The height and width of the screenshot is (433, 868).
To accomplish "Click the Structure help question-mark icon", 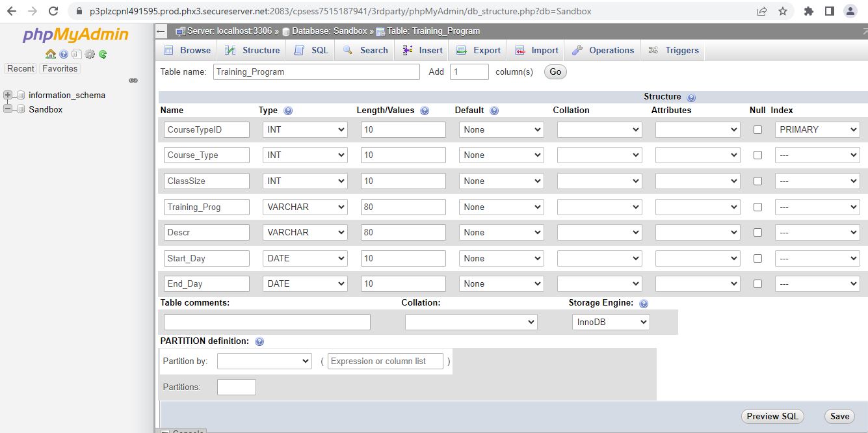I will pyautogui.click(x=691, y=96).
